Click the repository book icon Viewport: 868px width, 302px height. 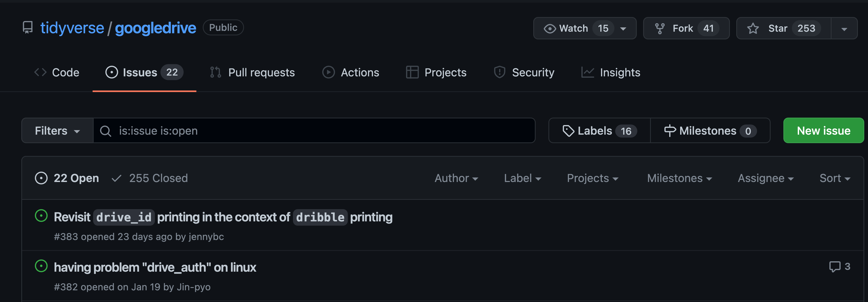[x=28, y=28]
